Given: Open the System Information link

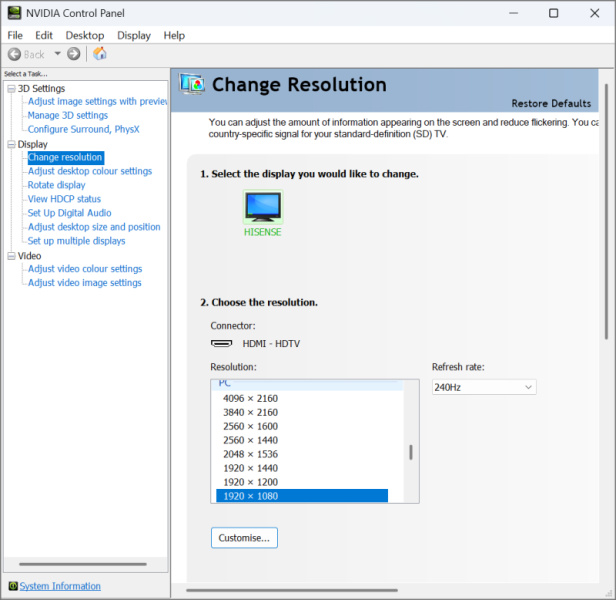Looking at the screenshot, I should (60, 586).
